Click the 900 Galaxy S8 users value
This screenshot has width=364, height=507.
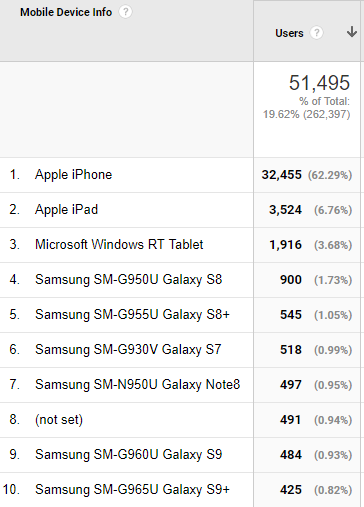[291, 280]
